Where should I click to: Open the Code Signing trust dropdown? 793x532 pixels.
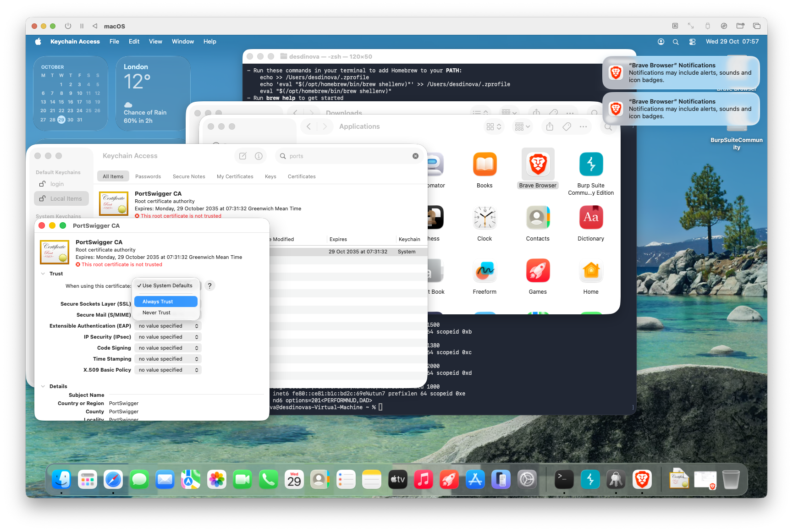coord(168,348)
